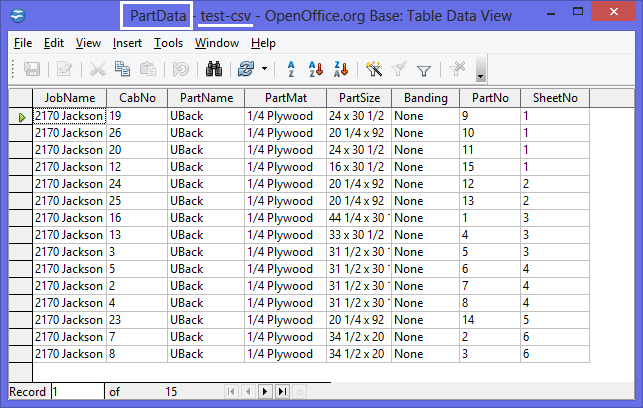Click the sort dialog A-Z icon
Image resolution: width=643 pixels, height=408 pixels.
[x=291, y=69]
